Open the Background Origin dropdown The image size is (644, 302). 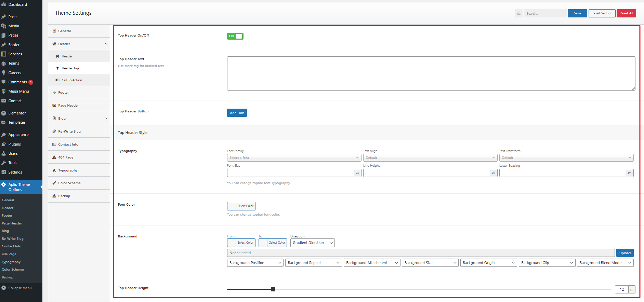[x=489, y=263]
